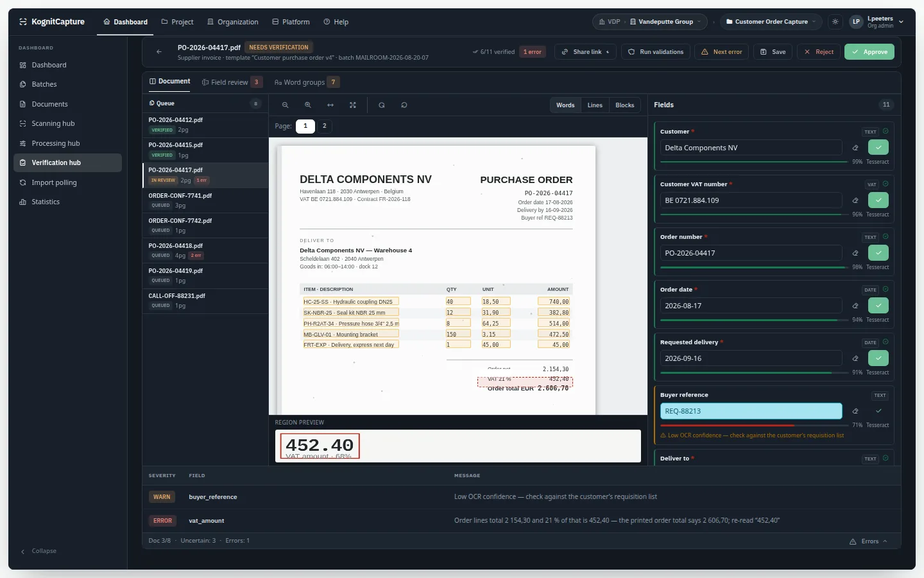Clear the Requested delivery eraser icon
The width and height of the screenshot is (924, 578).
(x=855, y=358)
